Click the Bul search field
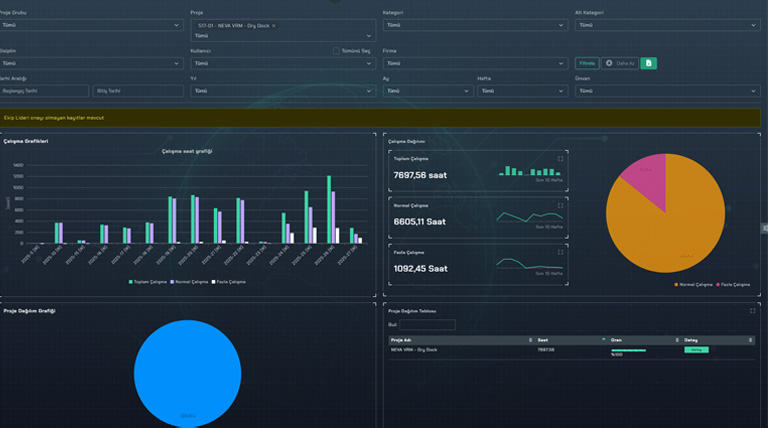Screen dimensions: 768x428 [x=426, y=325]
